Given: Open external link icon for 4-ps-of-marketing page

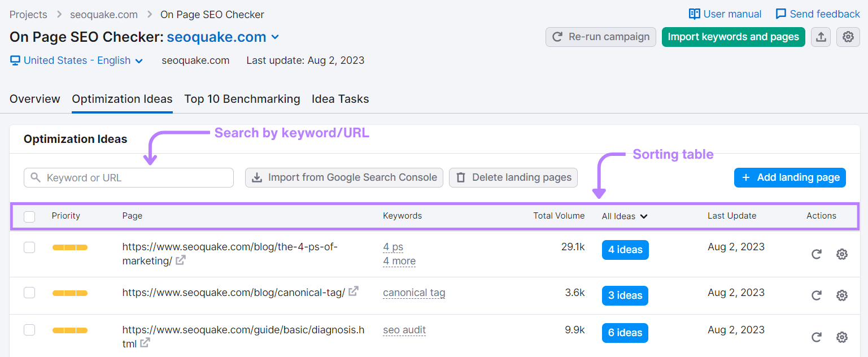Looking at the screenshot, I should [x=181, y=260].
